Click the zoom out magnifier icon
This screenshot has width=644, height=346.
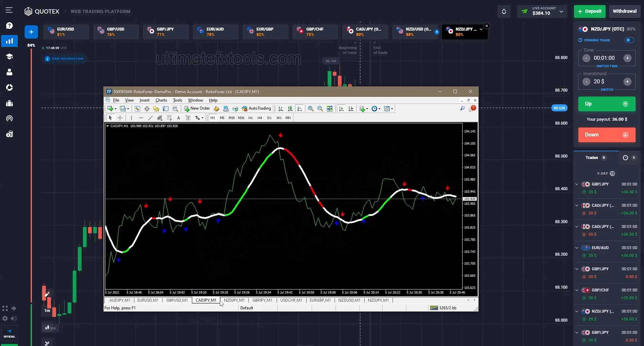[320, 109]
